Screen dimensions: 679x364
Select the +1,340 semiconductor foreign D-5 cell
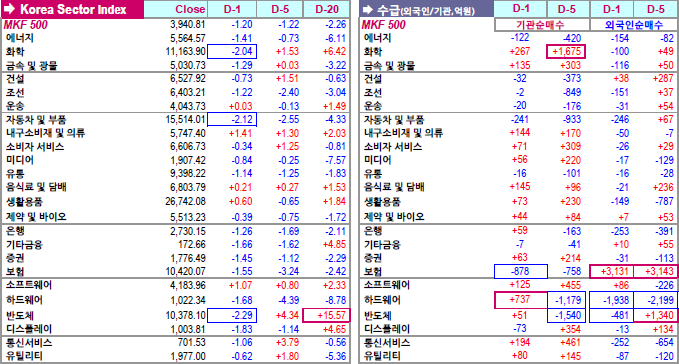(655, 316)
